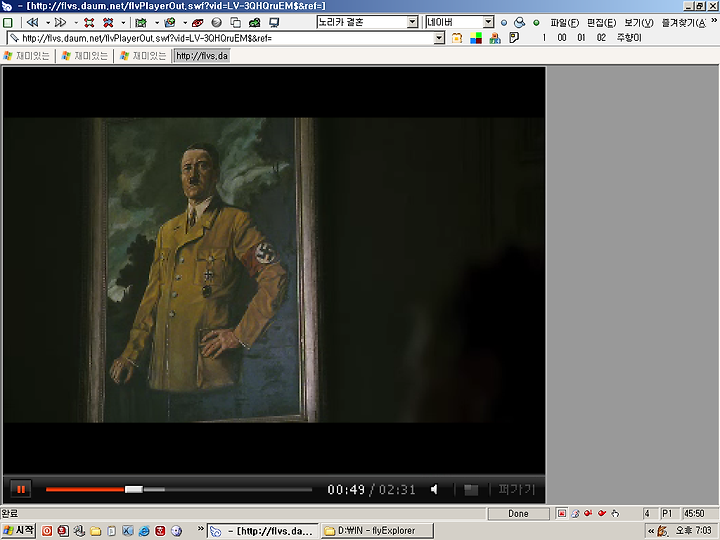Screen dimensions: 720x540
Task: Open dropdown next to green arrow page icon
Action: tap(157, 22)
